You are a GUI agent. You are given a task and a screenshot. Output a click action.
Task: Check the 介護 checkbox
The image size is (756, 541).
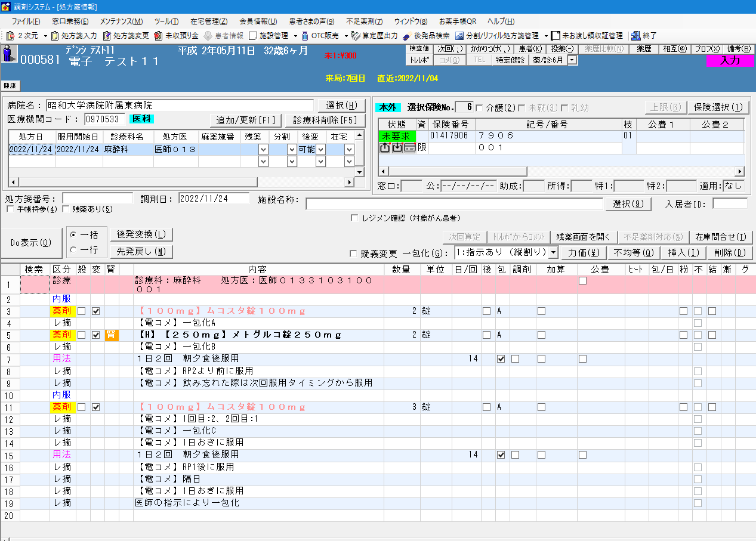click(480, 108)
